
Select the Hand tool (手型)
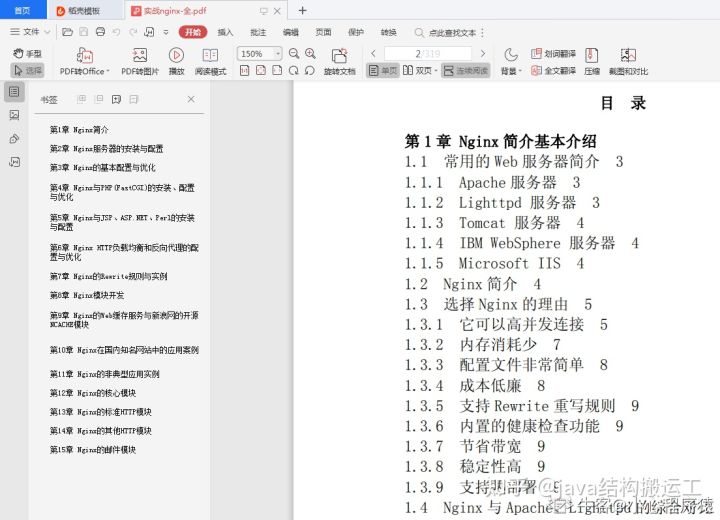tap(27, 54)
